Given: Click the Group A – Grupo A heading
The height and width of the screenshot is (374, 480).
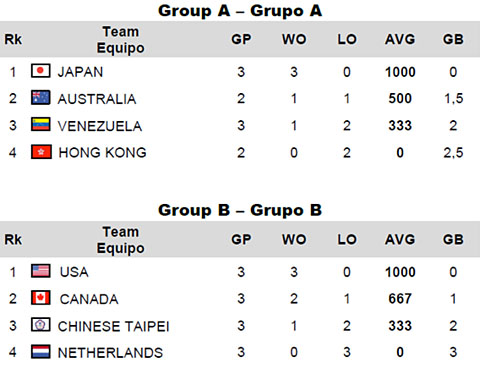Looking at the screenshot, I should coord(240,11).
